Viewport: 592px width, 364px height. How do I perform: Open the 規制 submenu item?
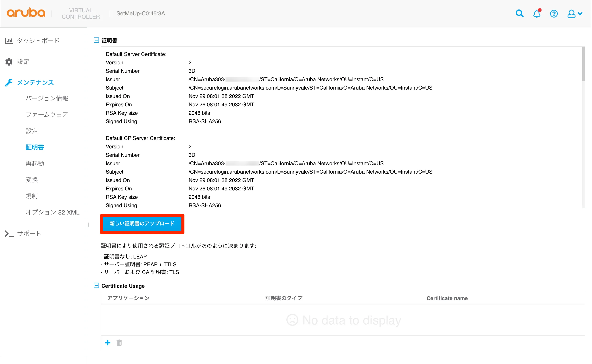32,196
